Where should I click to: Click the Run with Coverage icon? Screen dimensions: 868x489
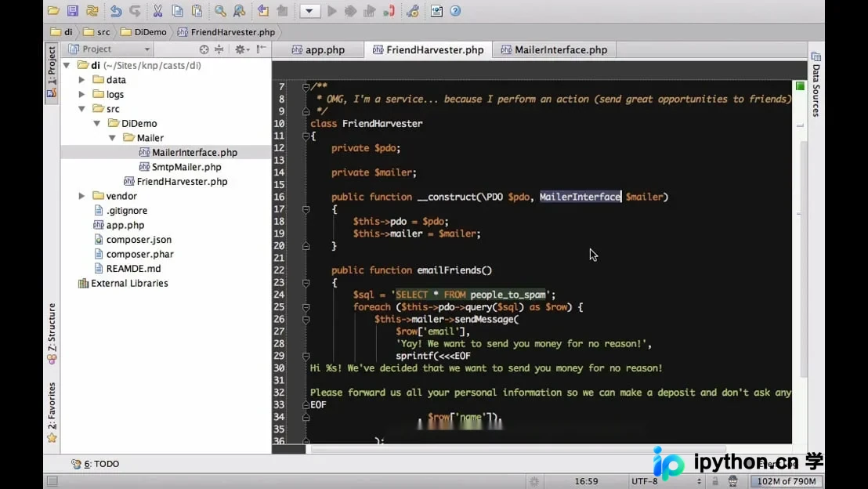point(369,10)
